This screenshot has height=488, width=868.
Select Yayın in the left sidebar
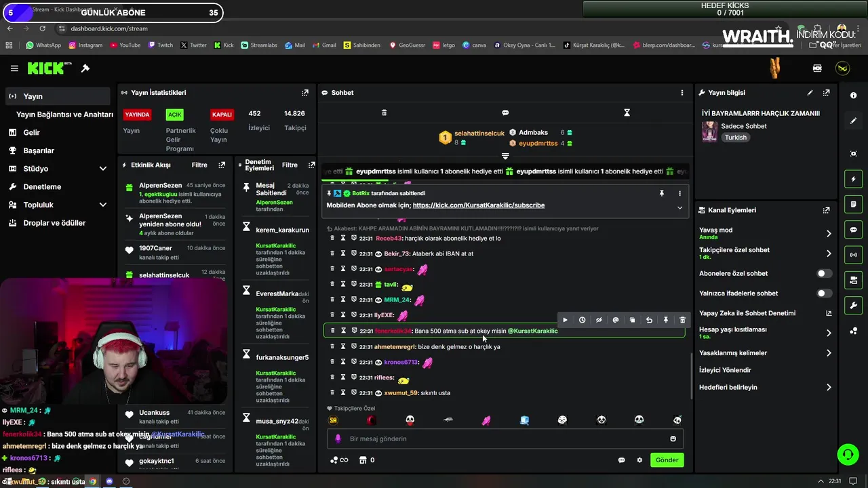57,96
